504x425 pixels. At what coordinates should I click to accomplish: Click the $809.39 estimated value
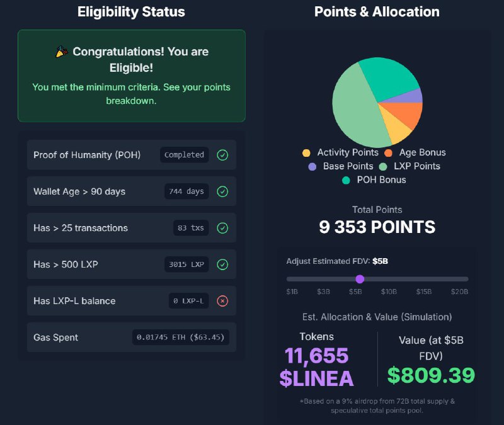tap(431, 375)
